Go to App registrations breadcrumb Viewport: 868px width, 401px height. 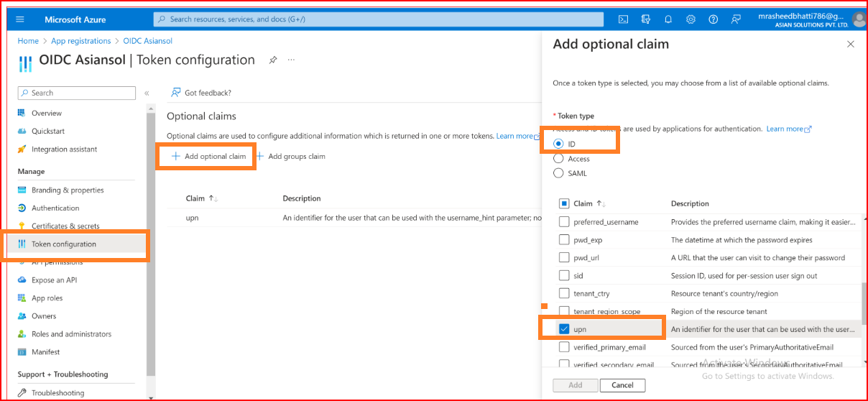click(x=81, y=41)
